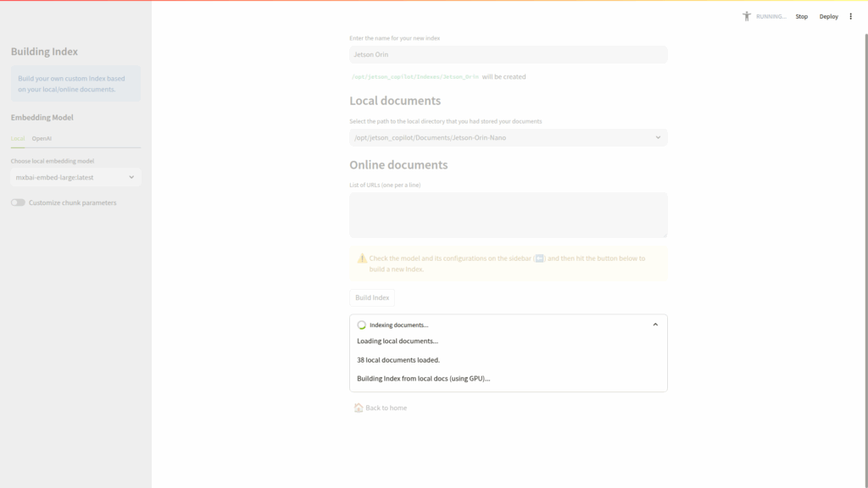The width and height of the screenshot is (868, 488).
Task: Click the Build Index button
Action: click(372, 297)
